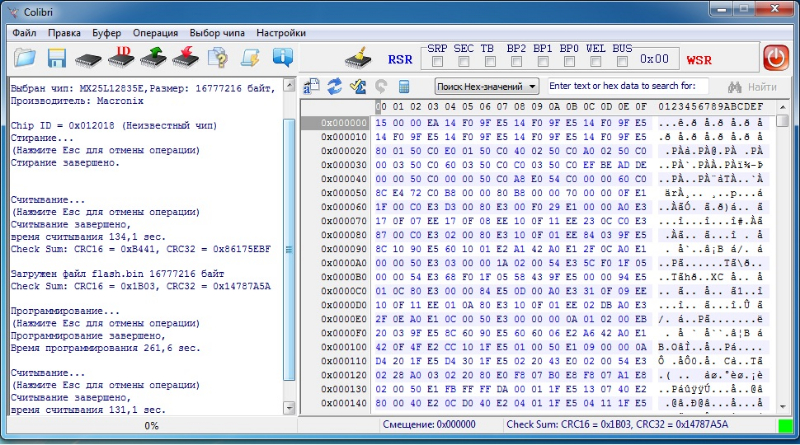Toggle the BP1 status bit checkbox
Viewport: 800px width, 445px height.
(x=543, y=62)
